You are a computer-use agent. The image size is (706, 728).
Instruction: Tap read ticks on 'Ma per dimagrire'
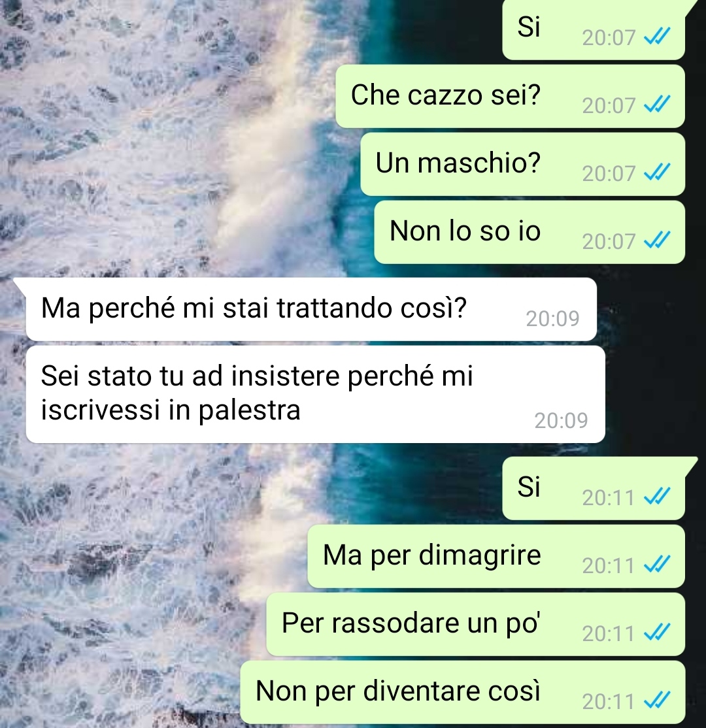click(657, 565)
